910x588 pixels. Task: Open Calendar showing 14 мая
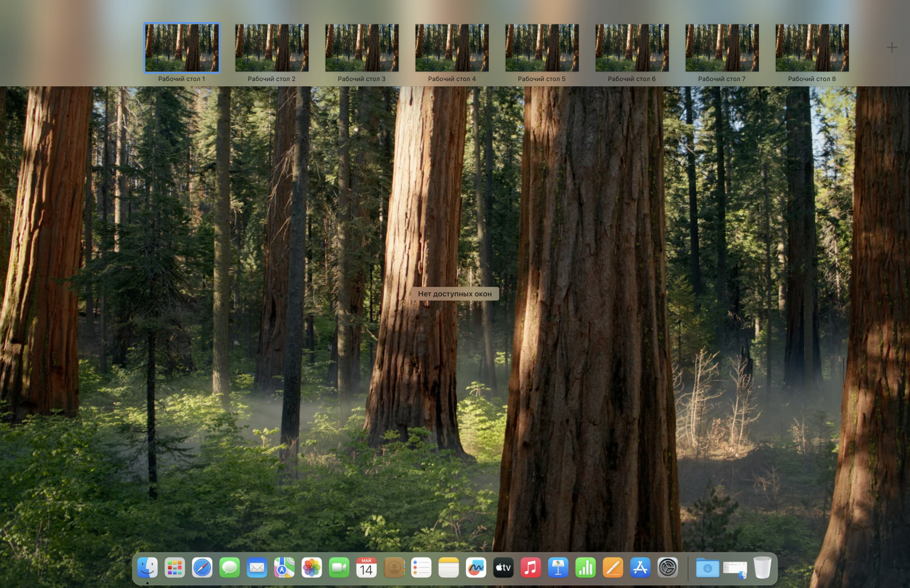tap(366, 568)
